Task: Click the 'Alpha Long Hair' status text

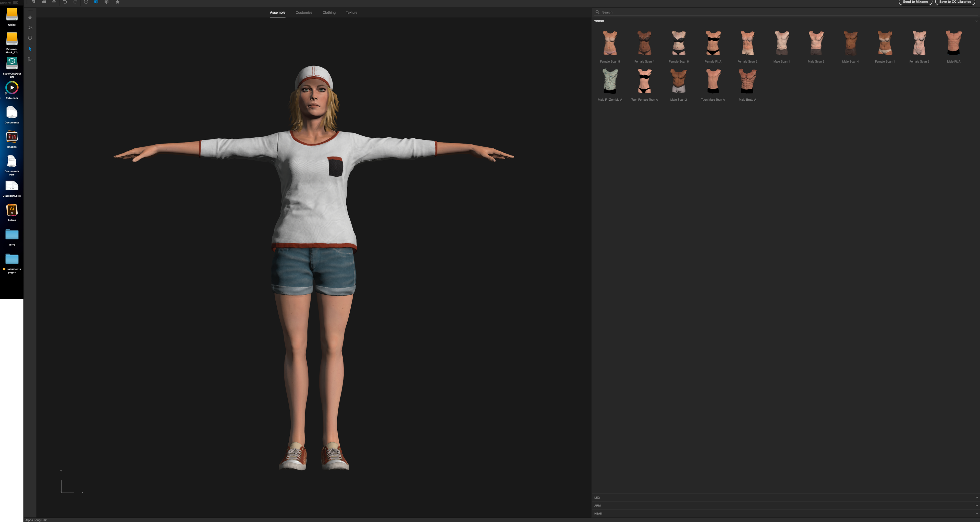Action: click(x=36, y=520)
